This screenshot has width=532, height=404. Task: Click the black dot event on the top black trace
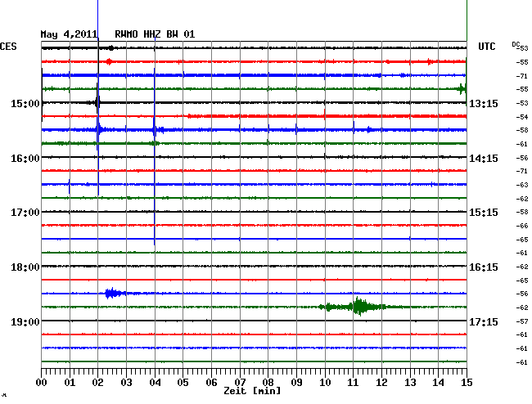click(111, 48)
